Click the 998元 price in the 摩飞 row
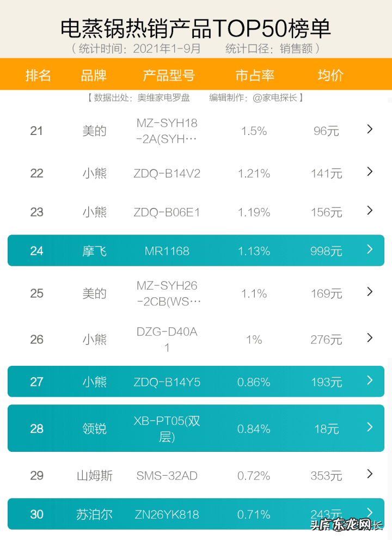The height and width of the screenshot is (540, 392). 326,251
